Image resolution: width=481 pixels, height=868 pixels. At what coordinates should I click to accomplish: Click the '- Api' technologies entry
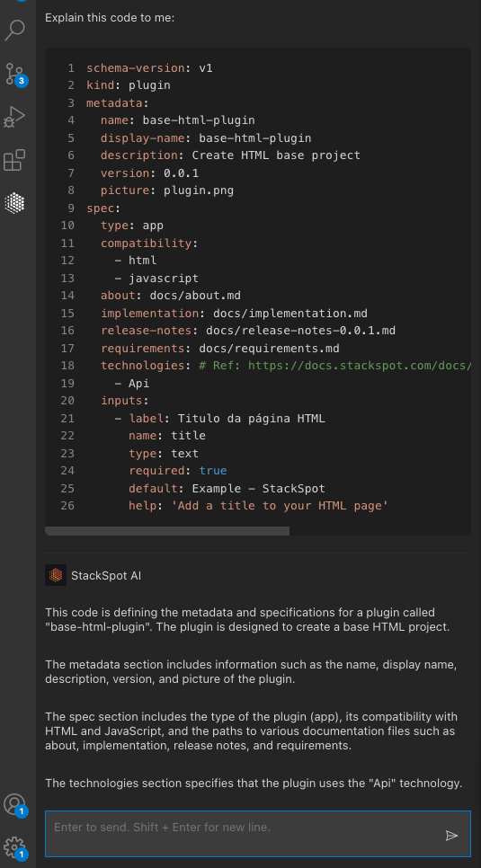[x=132, y=383]
